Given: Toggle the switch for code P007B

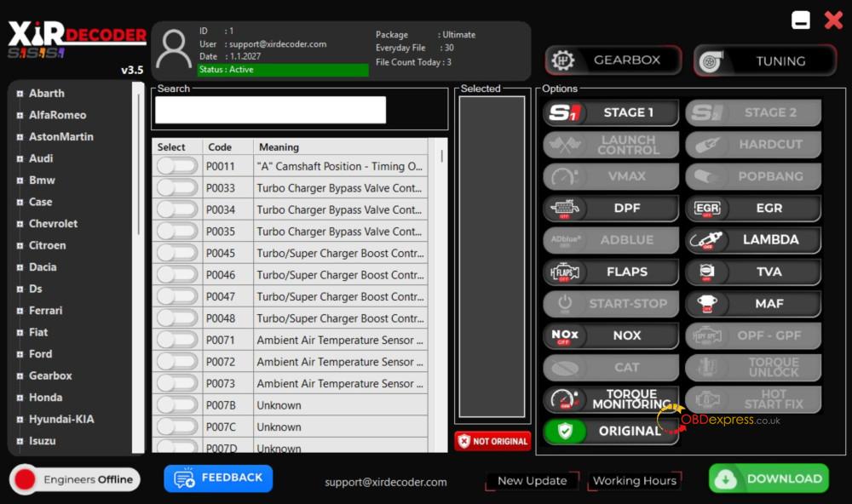Looking at the screenshot, I should [177, 405].
